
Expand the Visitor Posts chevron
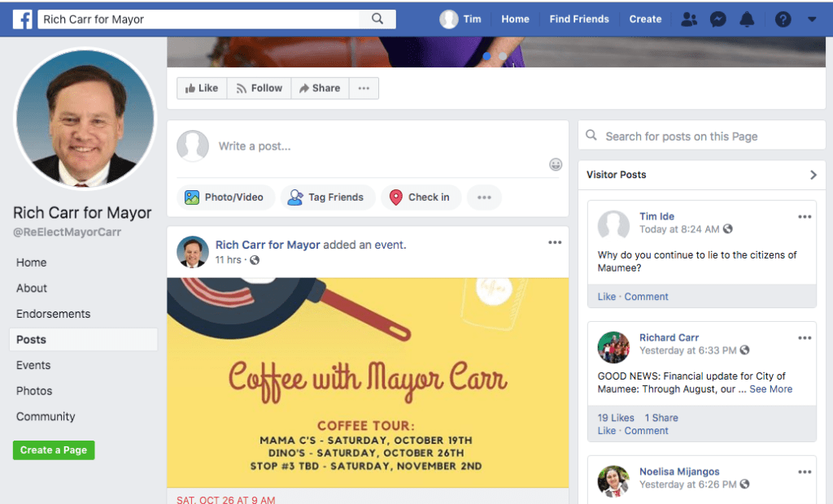(x=813, y=175)
